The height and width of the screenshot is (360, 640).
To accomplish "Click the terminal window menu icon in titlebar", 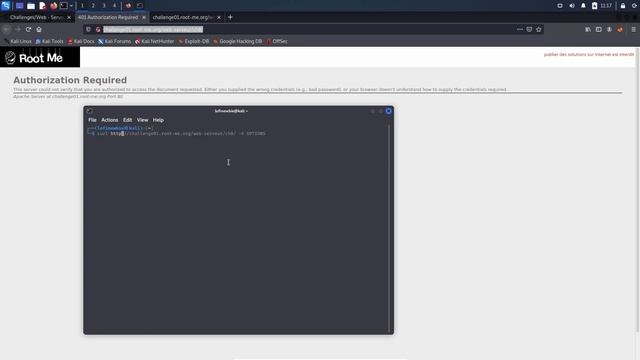I will click(x=89, y=111).
